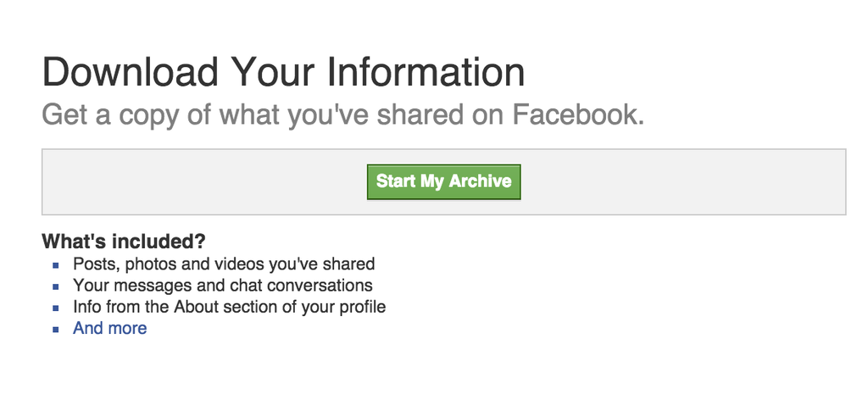Image resolution: width=868 pixels, height=411 pixels.
Task: Click the word Information in the main heading
Action: [426, 73]
